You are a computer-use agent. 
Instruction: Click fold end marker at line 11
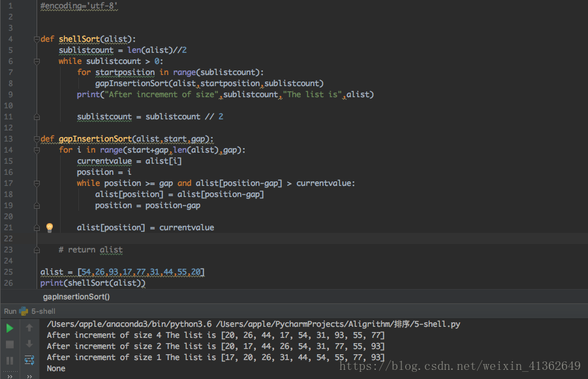click(x=37, y=117)
